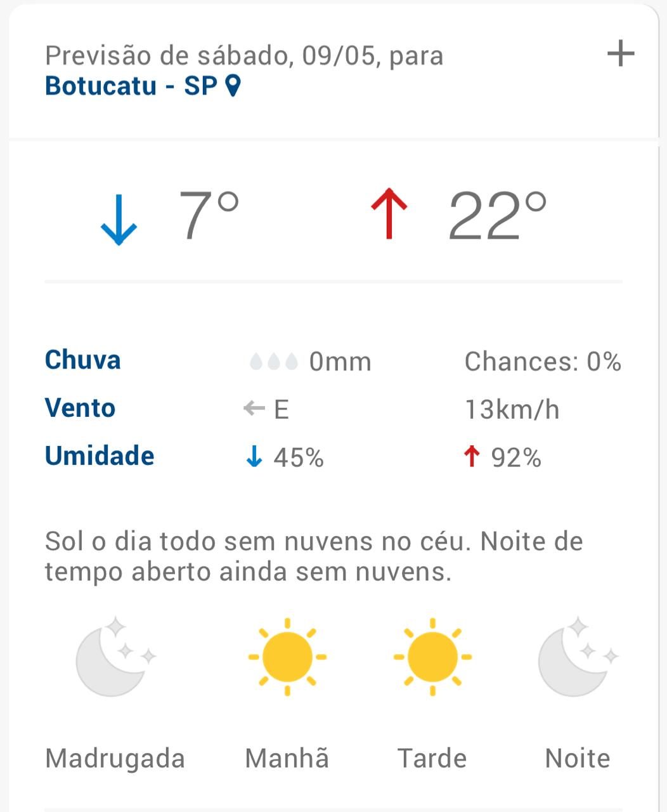
Task: Click the east wind direction arrow
Action: [254, 409]
